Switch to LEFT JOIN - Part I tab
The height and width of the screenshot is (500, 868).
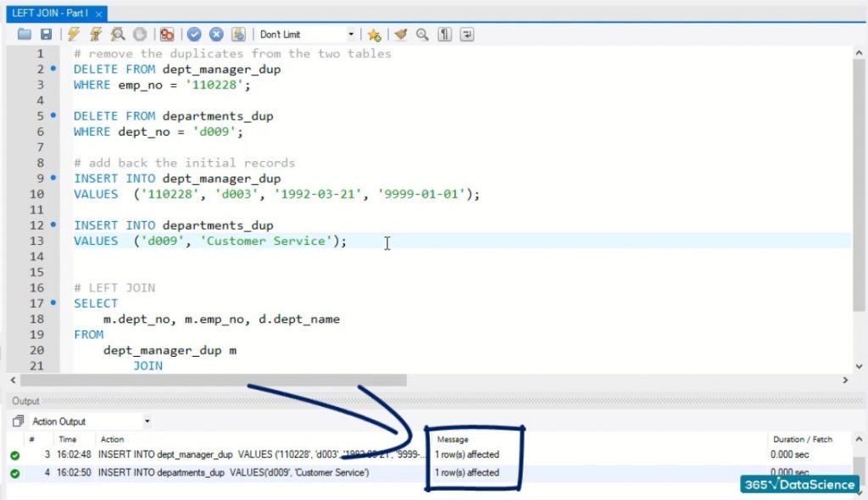(49, 14)
